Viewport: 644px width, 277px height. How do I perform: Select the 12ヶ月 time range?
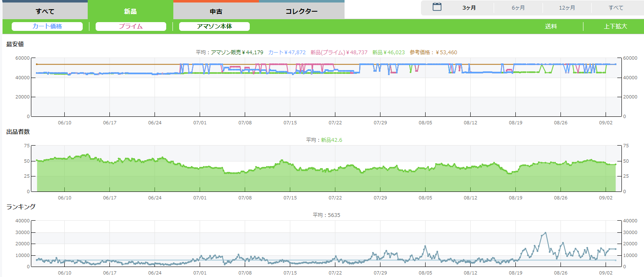pos(567,8)
